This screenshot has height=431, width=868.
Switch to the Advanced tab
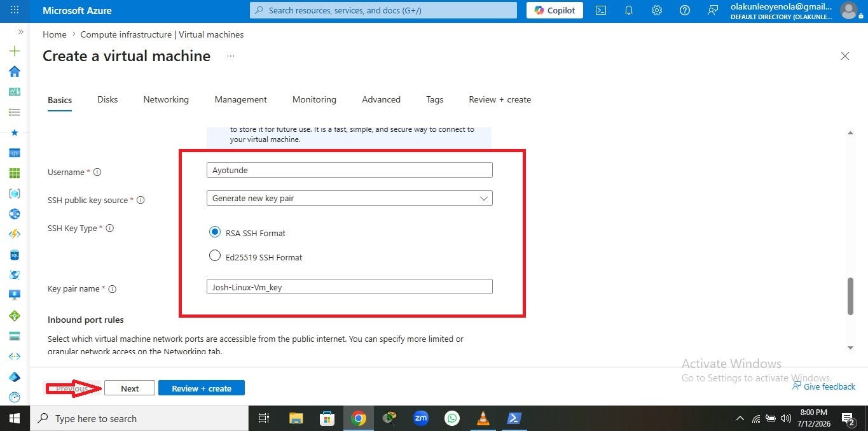(381, 99)
